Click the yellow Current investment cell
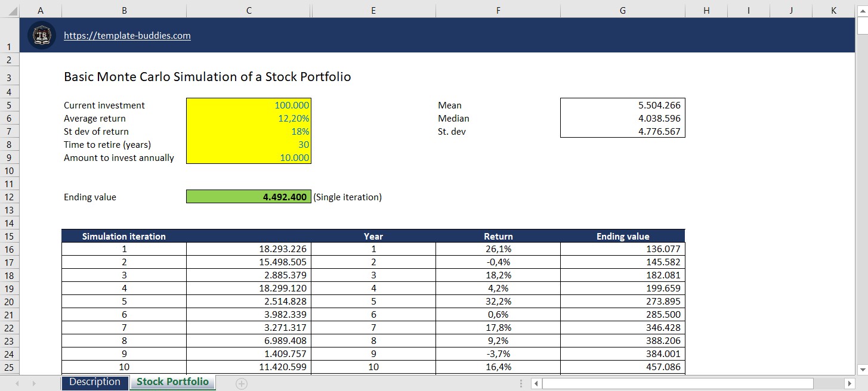Image resolution: width=868 pixels, height=391 pixels. 248,105
